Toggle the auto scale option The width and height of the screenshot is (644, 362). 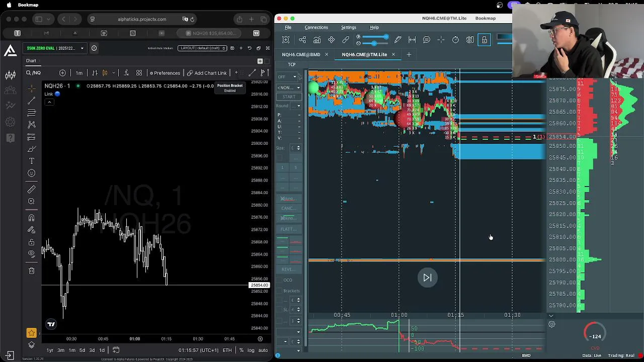point(263,350)
